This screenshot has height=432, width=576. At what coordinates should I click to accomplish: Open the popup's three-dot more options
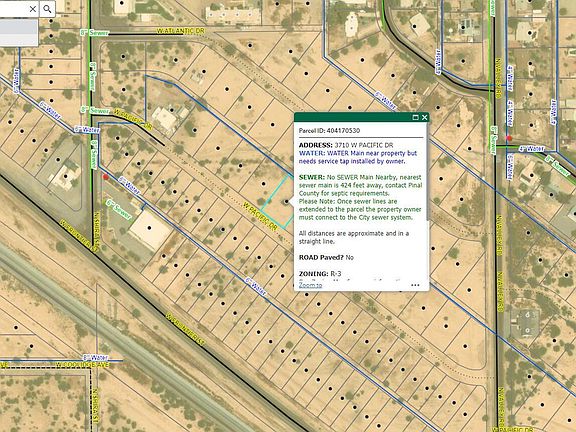coord(415,285)
